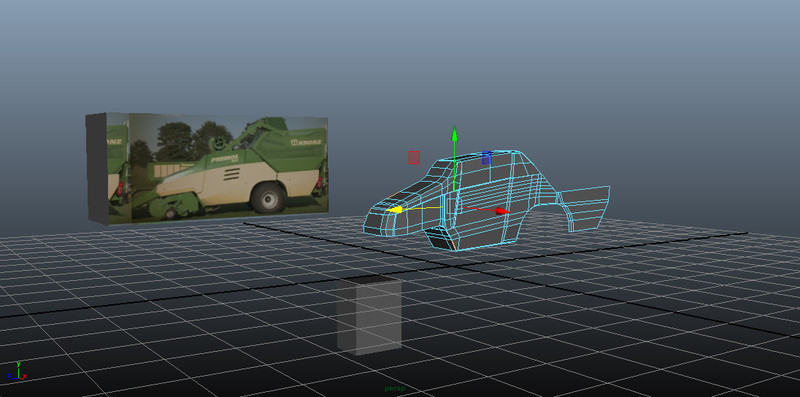Click dark side face of image plane
Viewport: 800px width, 397px height.
96,168
